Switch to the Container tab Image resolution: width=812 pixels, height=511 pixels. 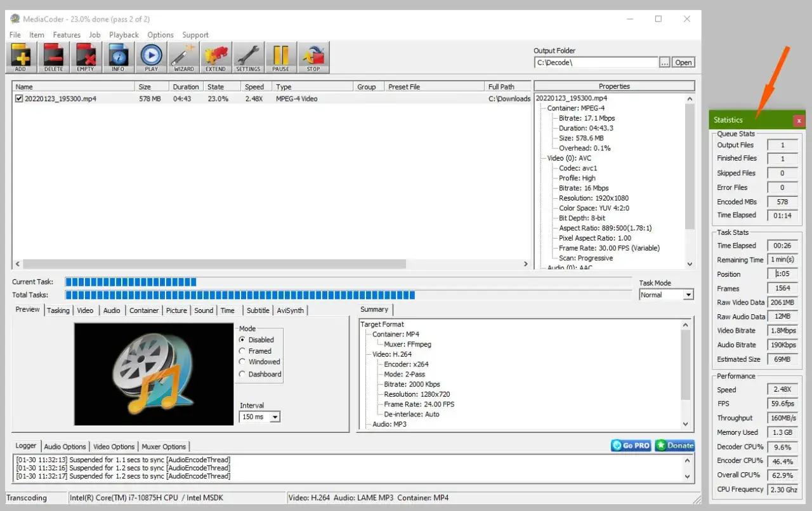(144, 310)
